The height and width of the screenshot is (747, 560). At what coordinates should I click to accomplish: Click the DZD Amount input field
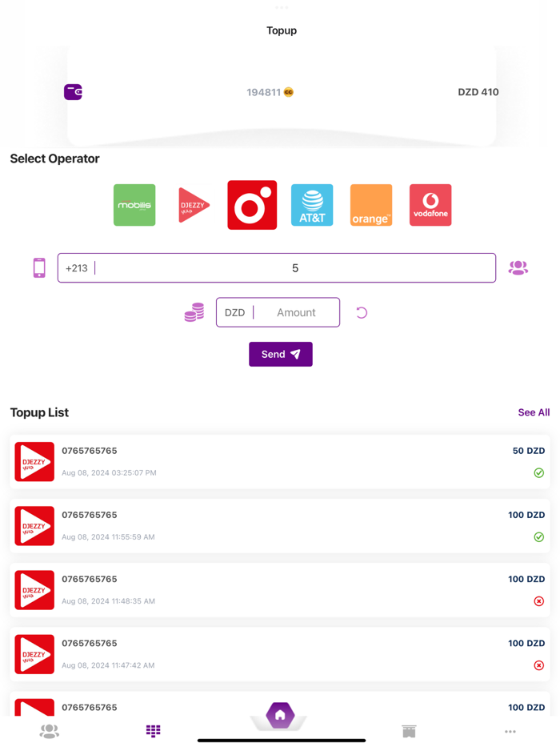(x=278, y=312)
